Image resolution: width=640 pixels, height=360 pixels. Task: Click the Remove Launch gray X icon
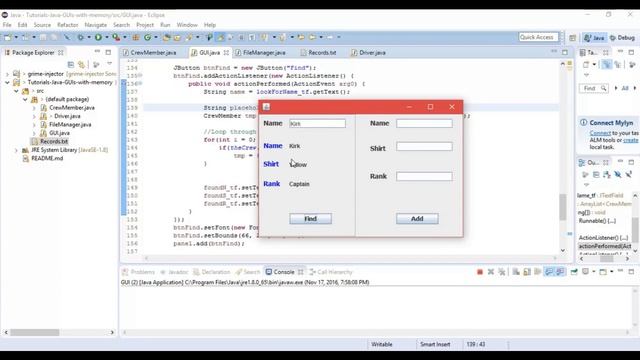[x=491, y=272]
